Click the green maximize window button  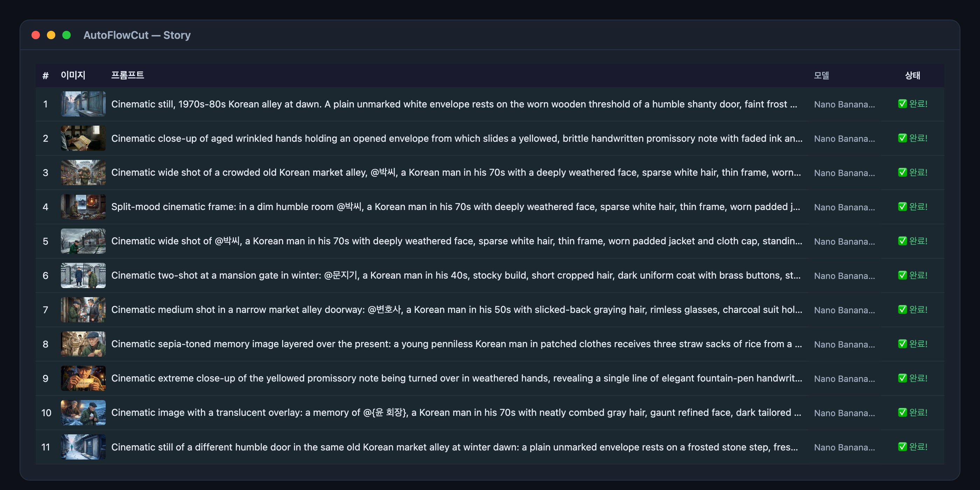tap(66, 35)
